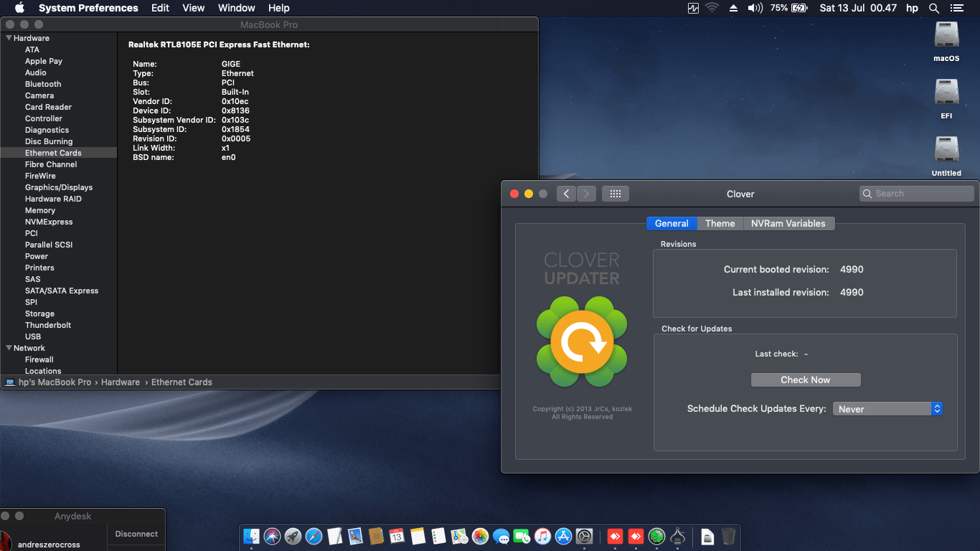This screenshot has width=980, height=551.
Task: Open iTunes from the Dock
Action: pyautogui.click(x=542, y=536)
